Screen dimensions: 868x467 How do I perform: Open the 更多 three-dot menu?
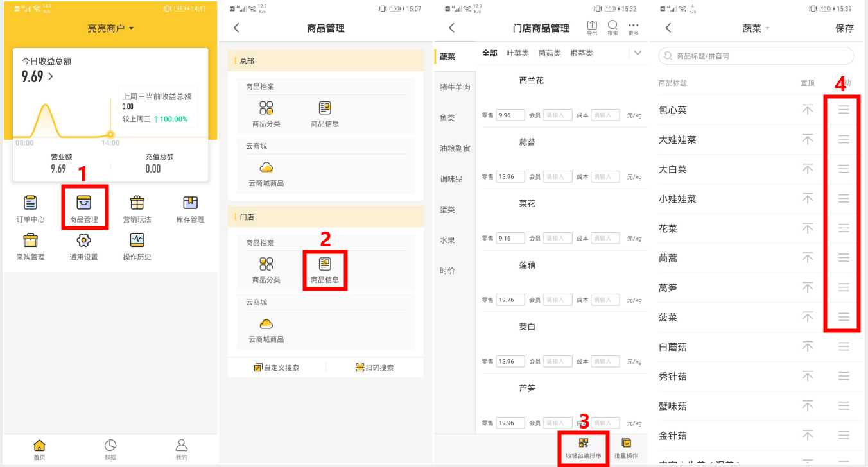(x=634, y=28)
